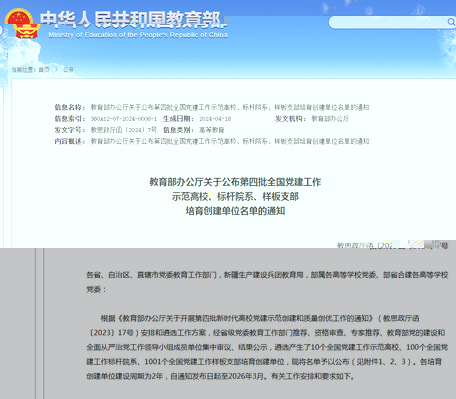Click the 高等教育 category value
Screen dimensions: 456x399
[212, 130]
